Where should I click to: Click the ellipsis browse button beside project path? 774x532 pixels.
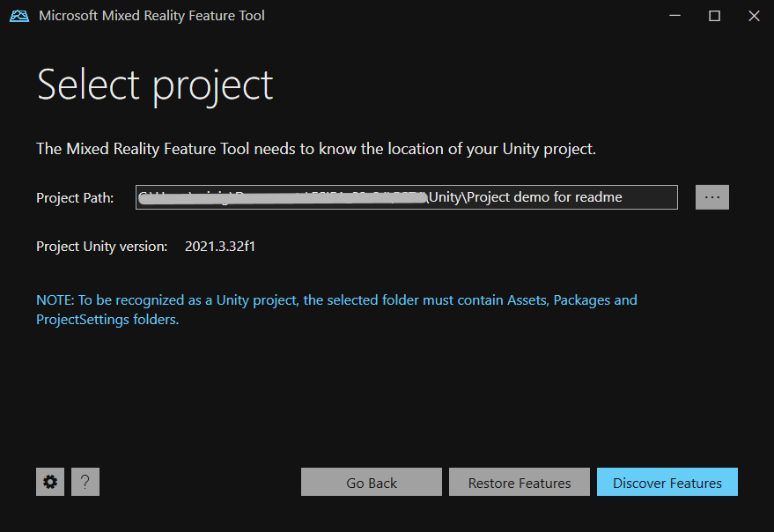711,197
